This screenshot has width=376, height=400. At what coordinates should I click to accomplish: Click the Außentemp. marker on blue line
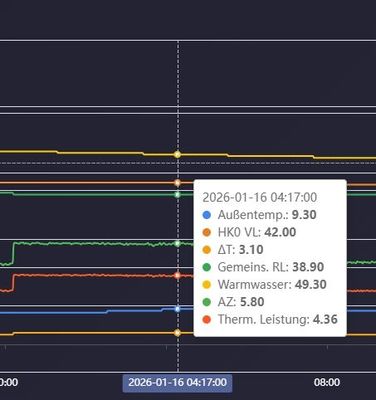click(x=178, y=309)
